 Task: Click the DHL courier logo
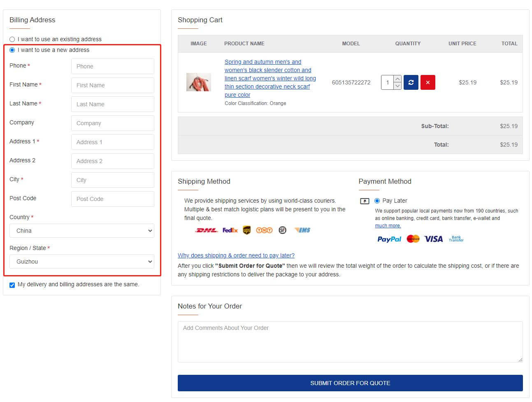(206, 230)
